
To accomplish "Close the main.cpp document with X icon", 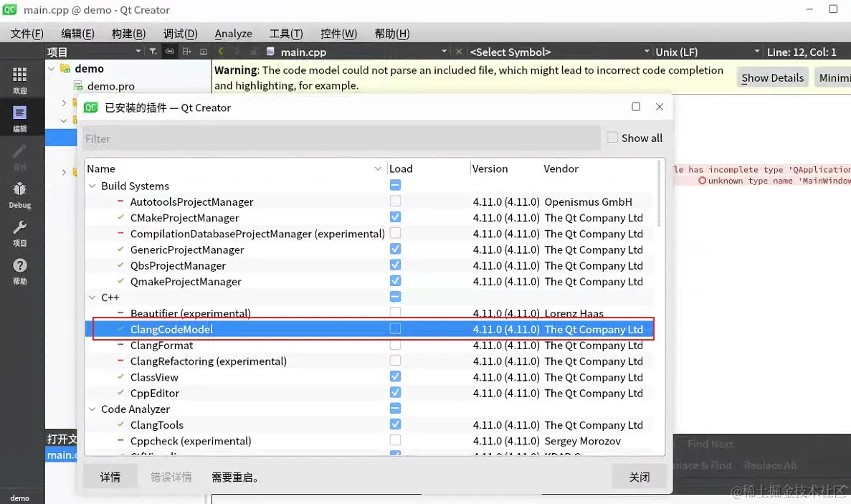I will [459, 52].
